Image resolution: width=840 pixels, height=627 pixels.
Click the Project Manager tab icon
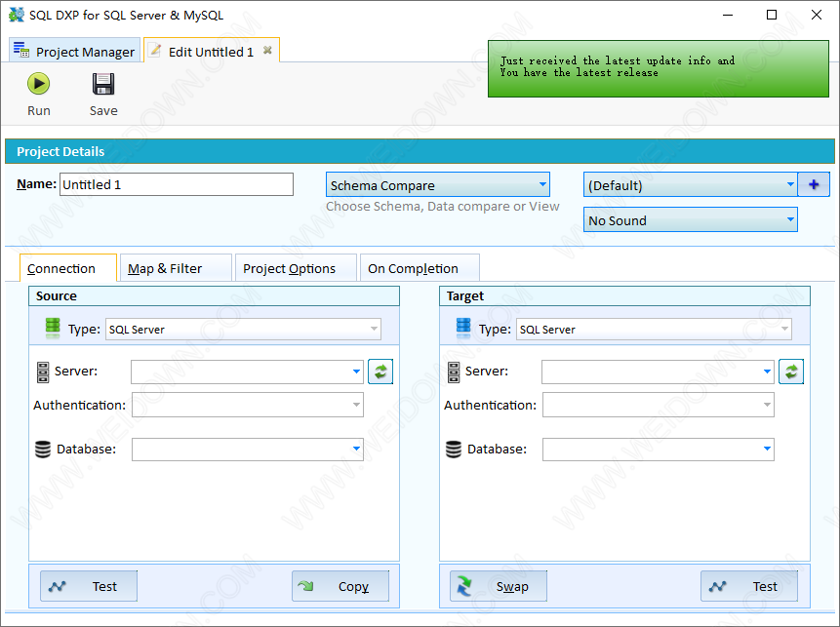coord(21,50)
